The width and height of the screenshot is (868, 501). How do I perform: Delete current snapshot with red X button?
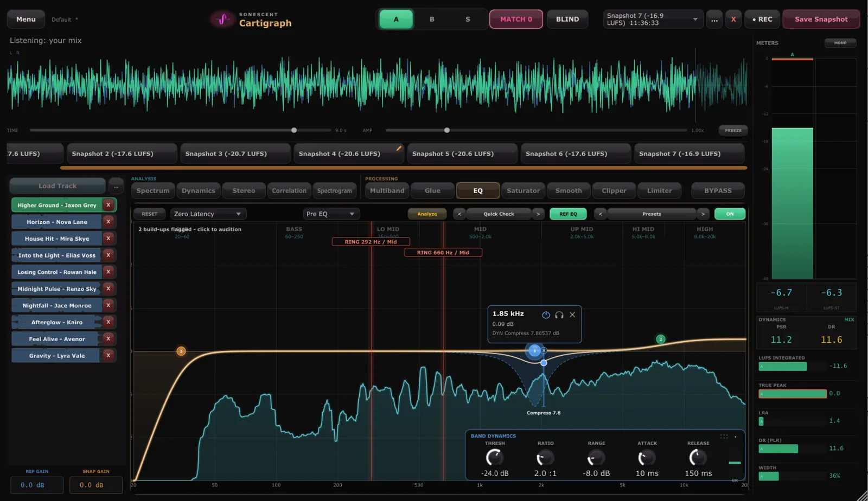(733, 19)
